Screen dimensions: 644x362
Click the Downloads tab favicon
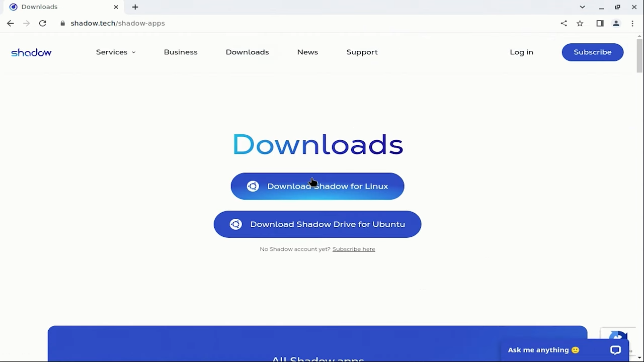point(14,7)
